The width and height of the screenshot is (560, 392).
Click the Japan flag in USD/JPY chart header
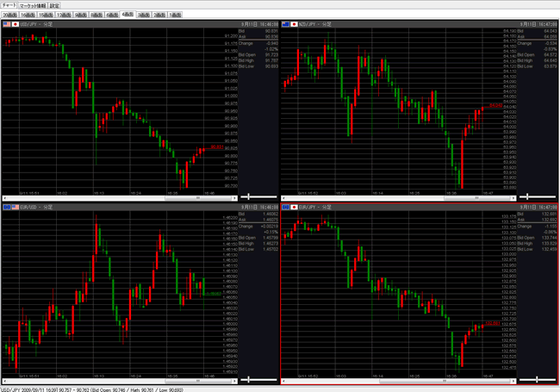(x=16, y=24)
